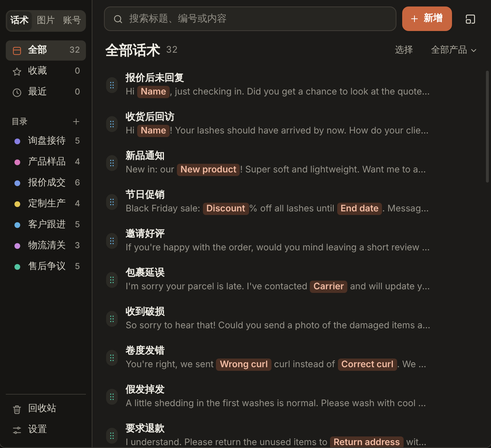Click the purple dot beside 询盘接待

point(17,141)
